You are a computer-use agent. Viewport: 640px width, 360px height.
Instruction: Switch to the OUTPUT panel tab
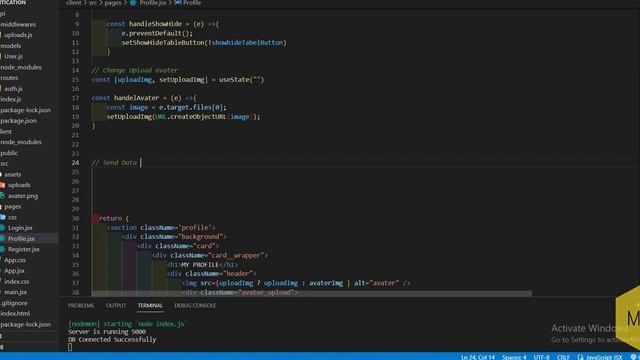(116, 305)
